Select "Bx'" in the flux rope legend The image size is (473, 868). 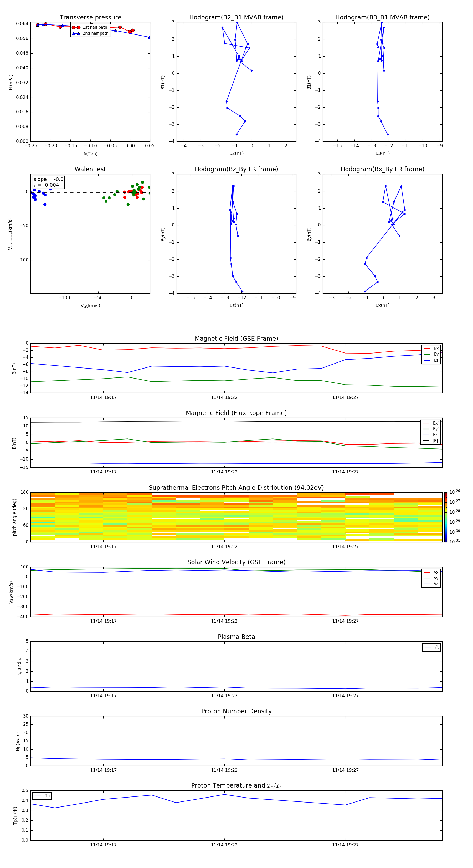(x=431, y=423)
